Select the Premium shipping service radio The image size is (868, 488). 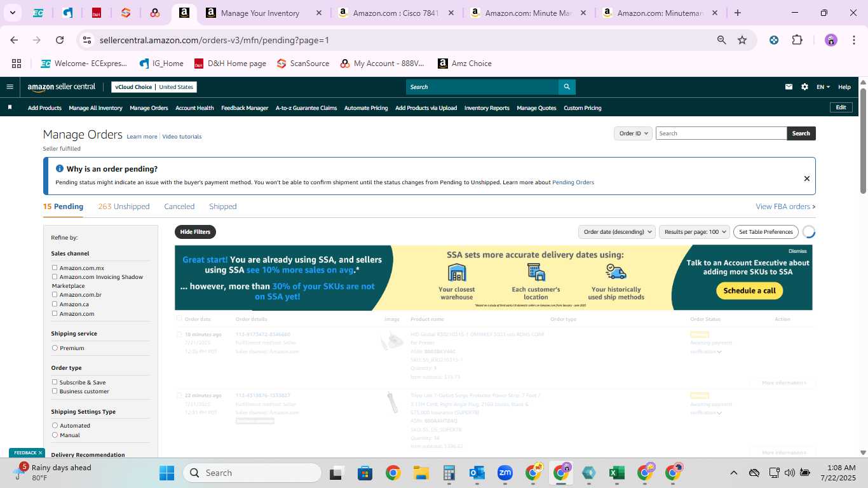tap(55, 348)
